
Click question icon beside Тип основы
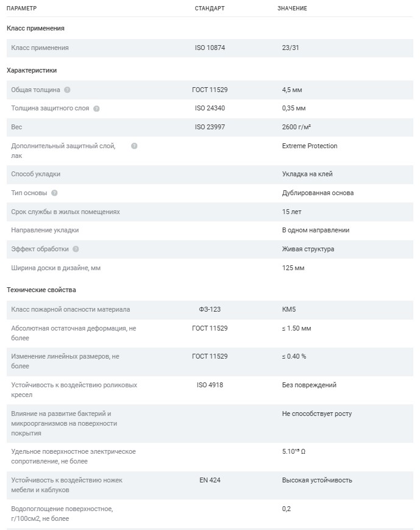(x=54, y=193)
